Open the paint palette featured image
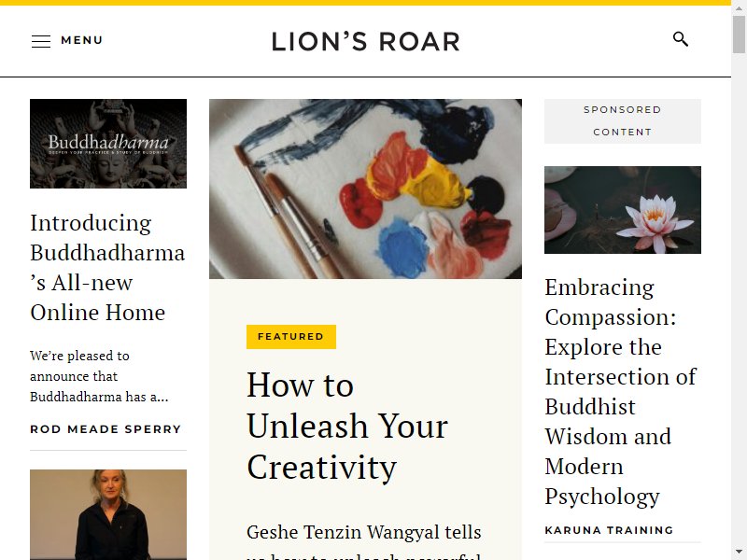747x560 pixels. (x=365, y=189)
